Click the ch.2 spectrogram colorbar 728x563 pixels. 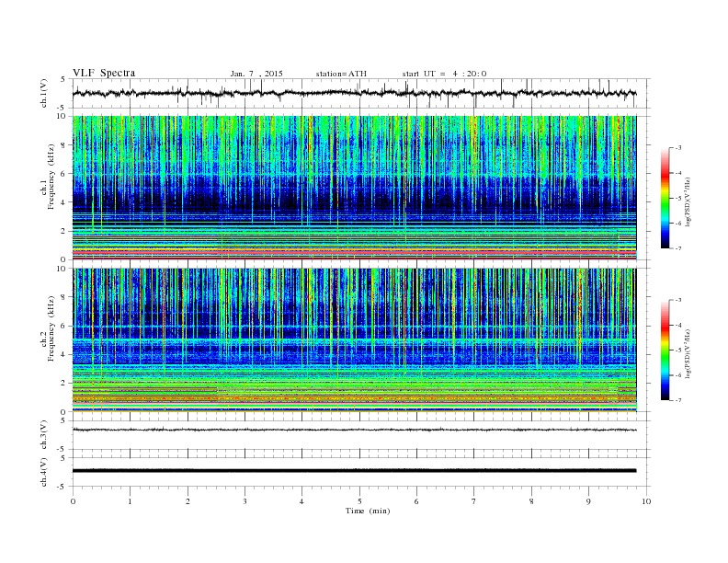click(665, 350)
